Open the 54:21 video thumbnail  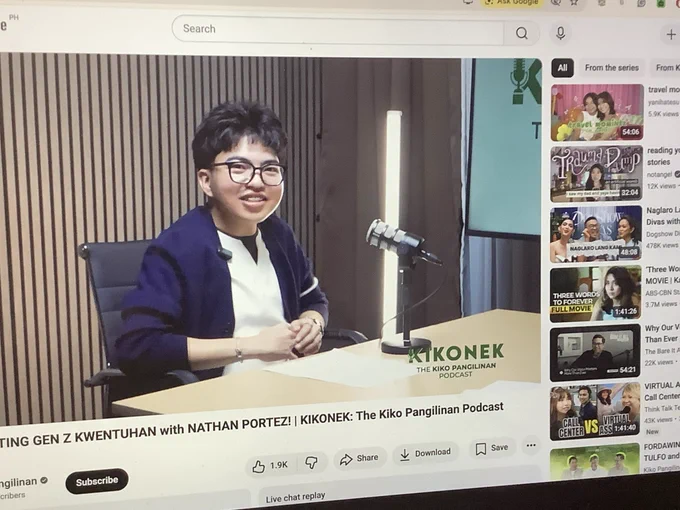point(595,353)
